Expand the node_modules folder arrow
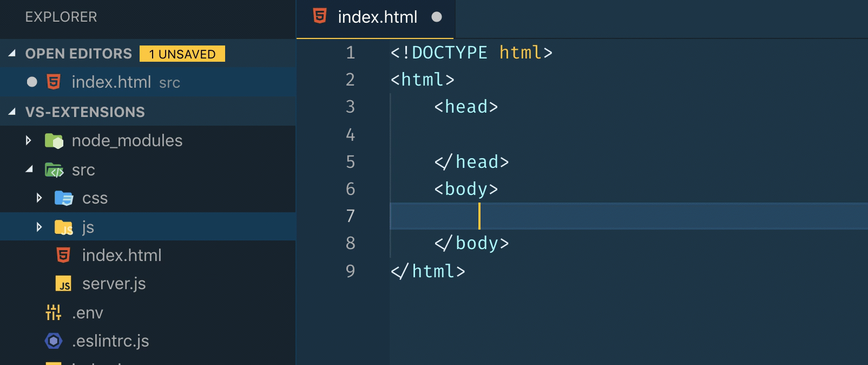Image resolution: width=868 pixels, height=365 pixels. 29,141
